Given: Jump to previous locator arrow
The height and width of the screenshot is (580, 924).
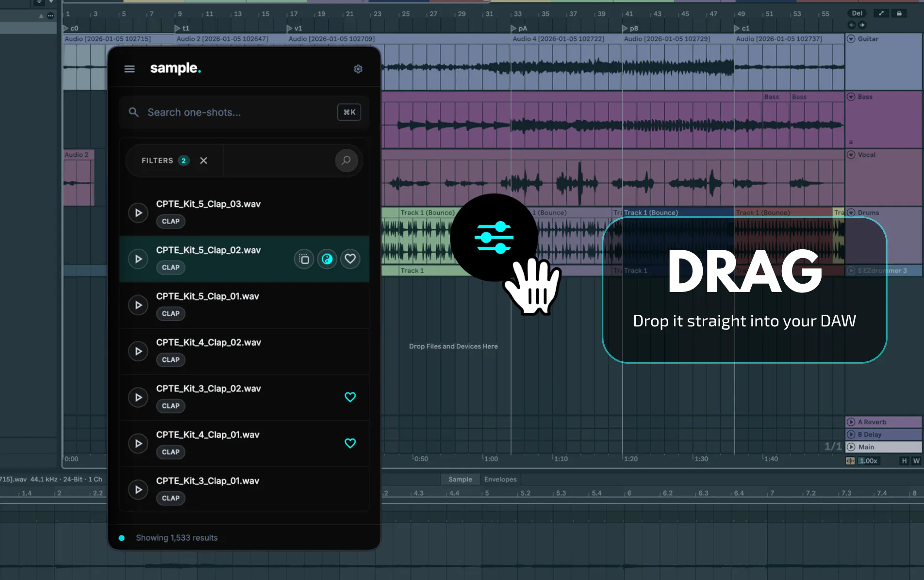Looking at the screenshot, I should click(x=852, y=25).
